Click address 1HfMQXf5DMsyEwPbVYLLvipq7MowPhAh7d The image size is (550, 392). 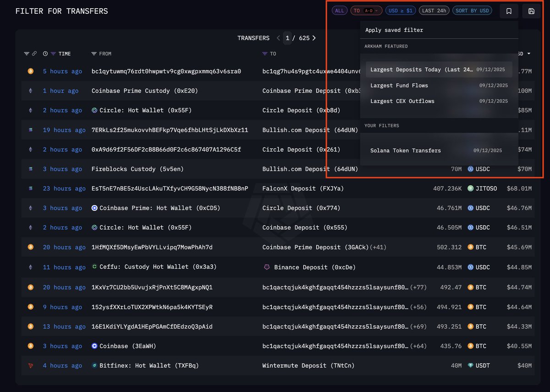(x=152, y=247)
